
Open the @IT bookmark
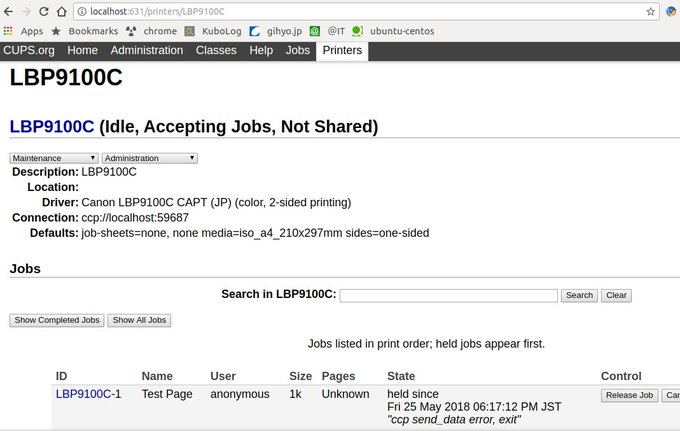pos(327,31)
